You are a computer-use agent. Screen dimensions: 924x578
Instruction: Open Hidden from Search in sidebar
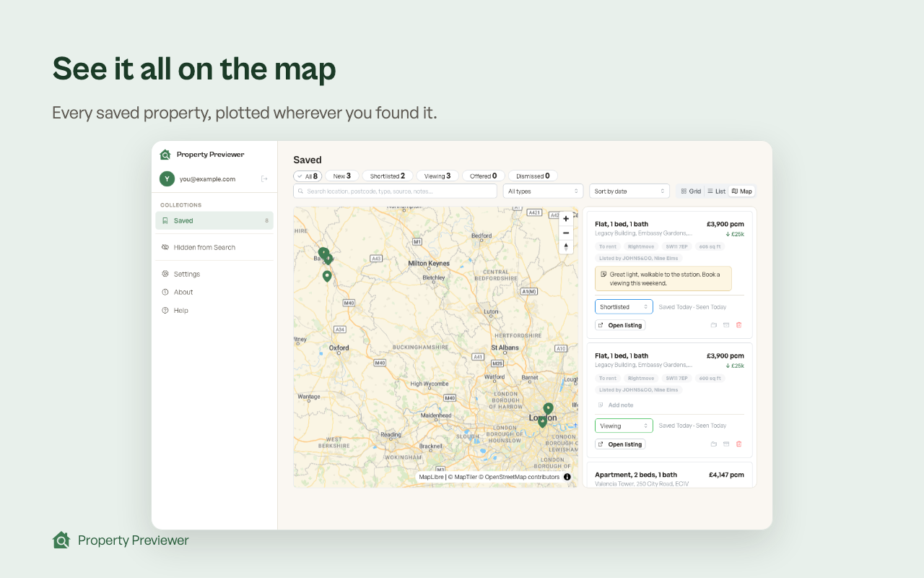204,247
